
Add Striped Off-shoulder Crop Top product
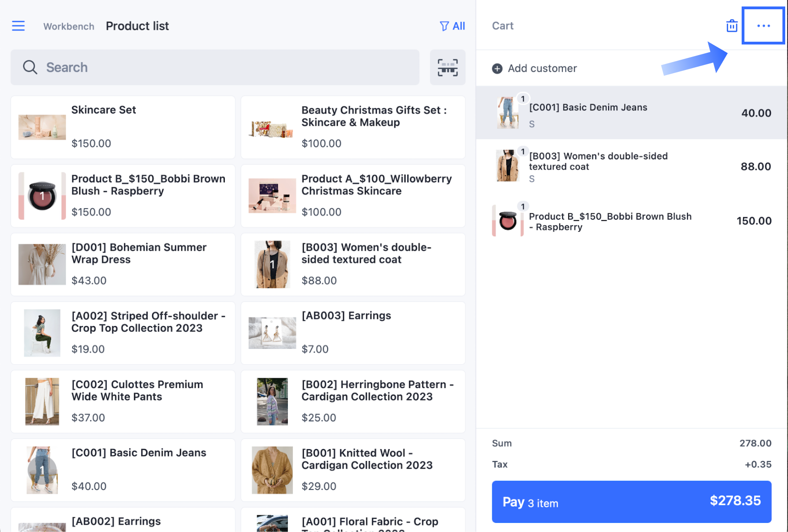point(123,333)
